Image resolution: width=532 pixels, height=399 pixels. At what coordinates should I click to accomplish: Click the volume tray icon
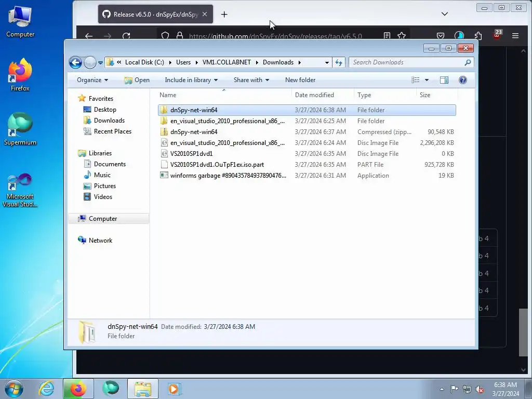[480, 390]
